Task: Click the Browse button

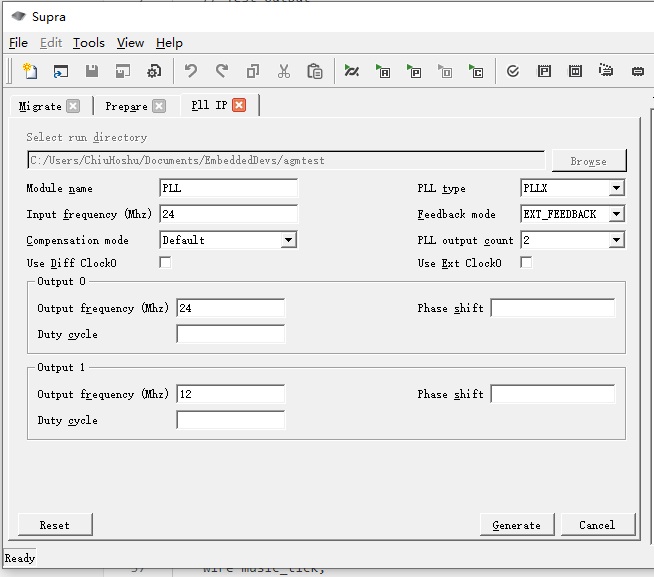Action: (589, 161)
